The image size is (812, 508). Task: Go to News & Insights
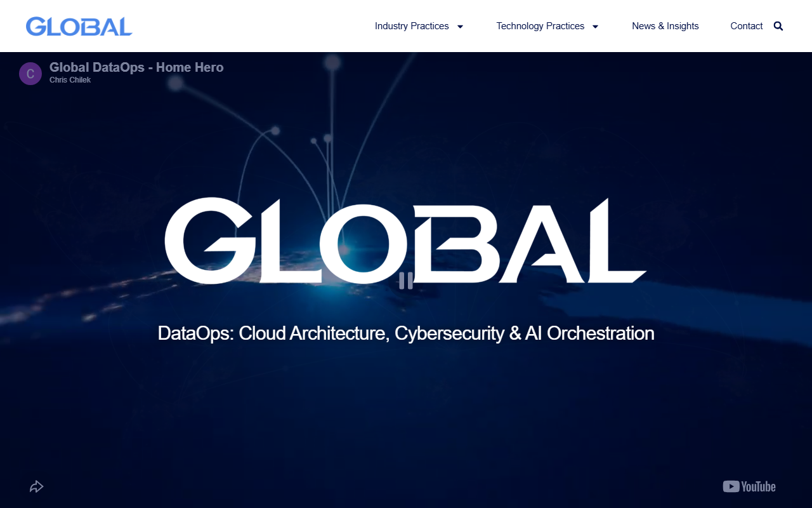click(x=665, y=26)
